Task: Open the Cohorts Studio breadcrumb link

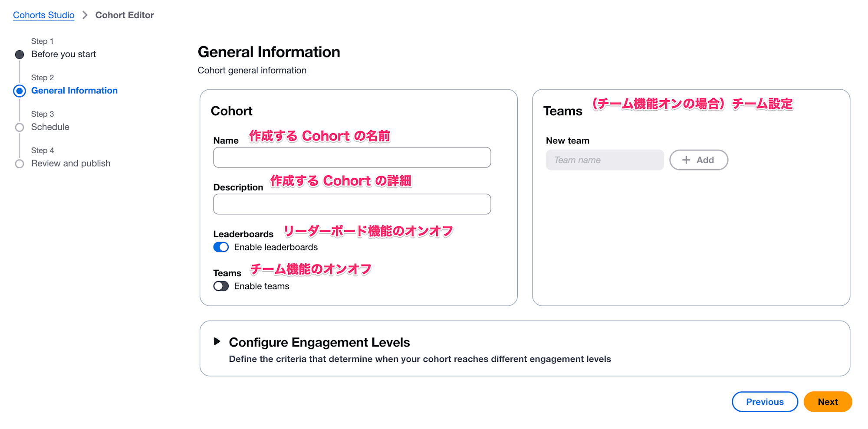Action: click(x=43, y=15)
